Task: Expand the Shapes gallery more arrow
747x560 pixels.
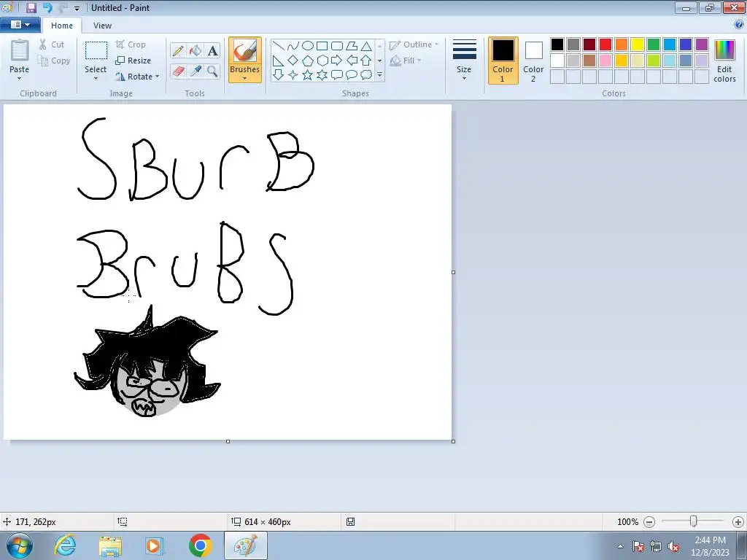Action: coord(379,75)
